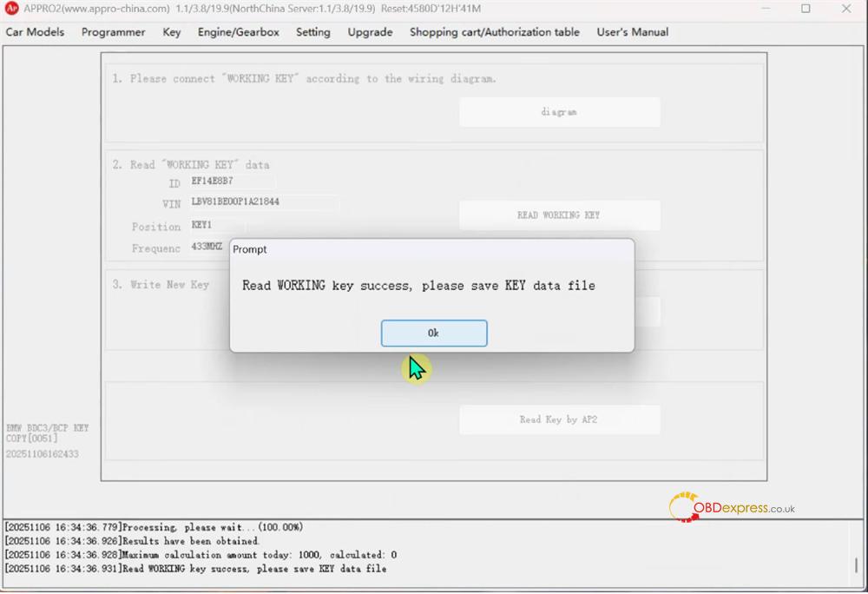Click the diagram button
This screenshot has height=594, width=868.
click(x=559, y=111)
